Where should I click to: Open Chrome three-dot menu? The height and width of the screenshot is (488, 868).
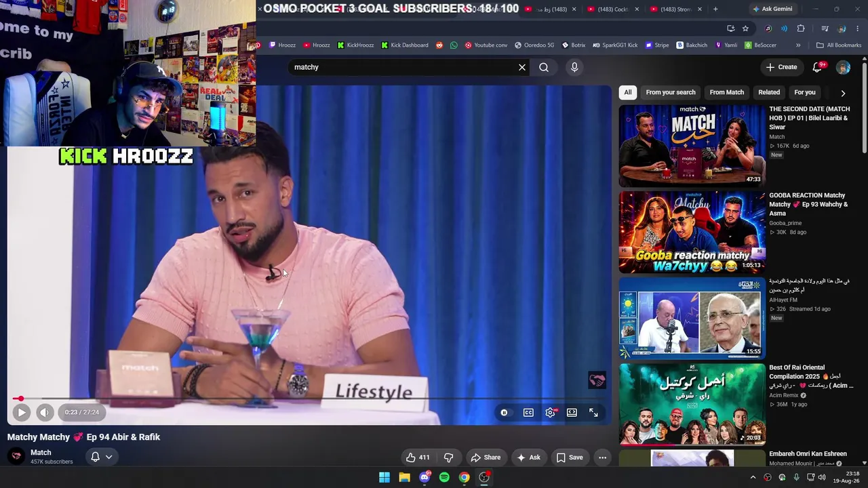[859, 28]
